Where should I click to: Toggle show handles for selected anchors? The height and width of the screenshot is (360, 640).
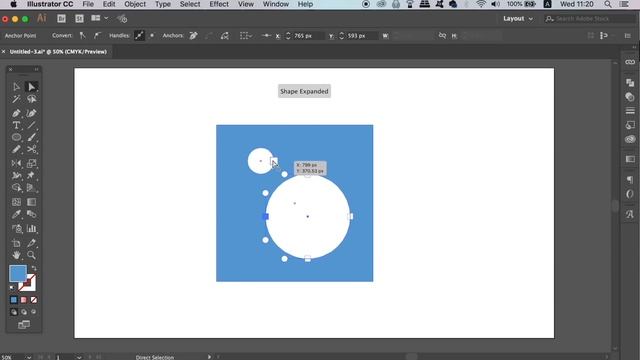click(x=139, y=36)
